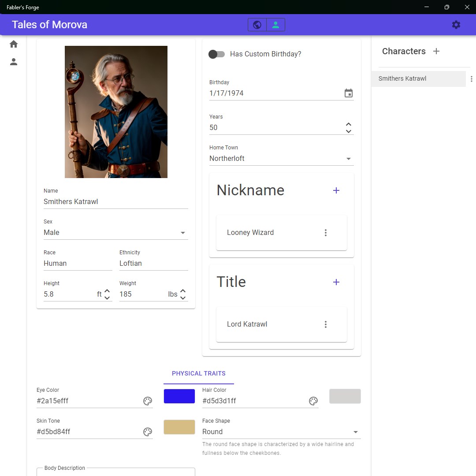
Task: Open the characters section via sidebar person icon
Action: 14,62
